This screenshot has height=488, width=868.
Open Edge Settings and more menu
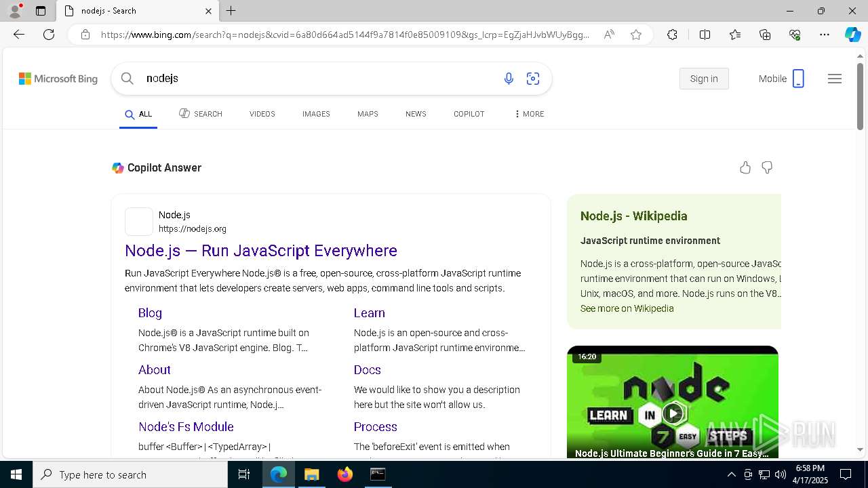pyautogui.click(x=825, y=35)
